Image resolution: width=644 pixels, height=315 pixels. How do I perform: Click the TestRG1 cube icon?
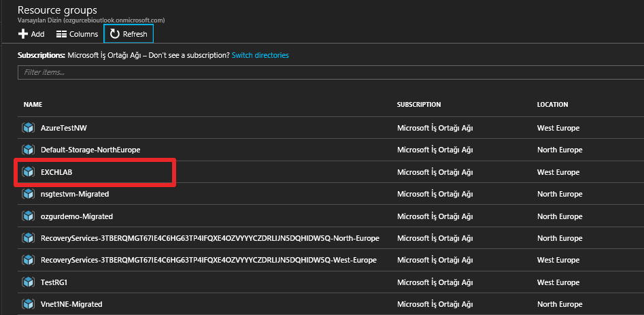tap(28, 282)
